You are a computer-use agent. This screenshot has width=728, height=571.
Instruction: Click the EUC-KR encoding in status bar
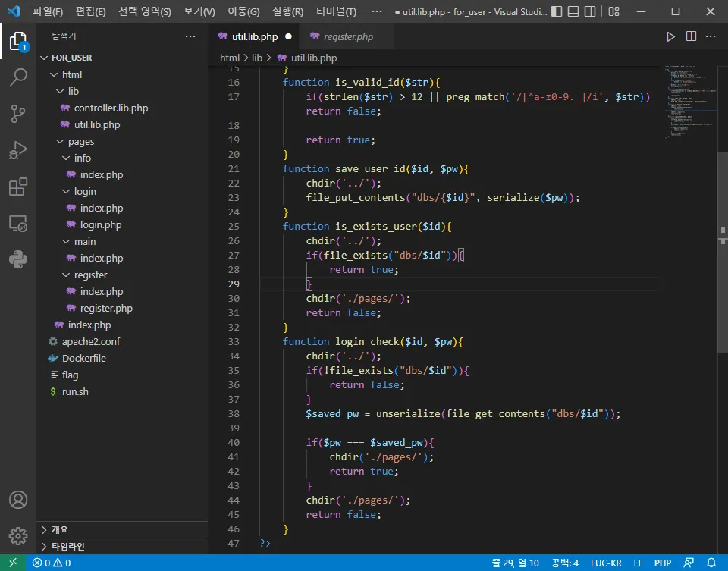606,563
